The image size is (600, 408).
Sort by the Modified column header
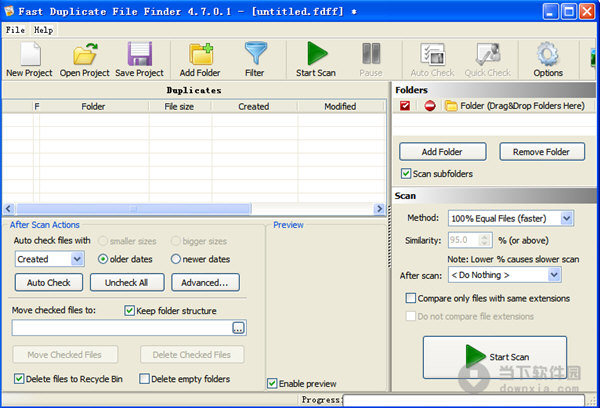tap(340, 106)
